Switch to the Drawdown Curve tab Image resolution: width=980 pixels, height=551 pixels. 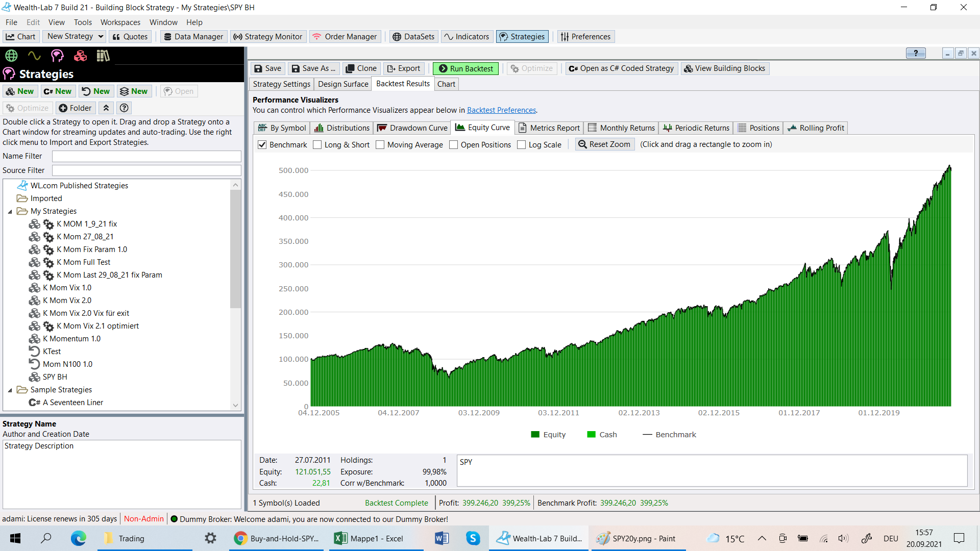[x=412, y=128]
